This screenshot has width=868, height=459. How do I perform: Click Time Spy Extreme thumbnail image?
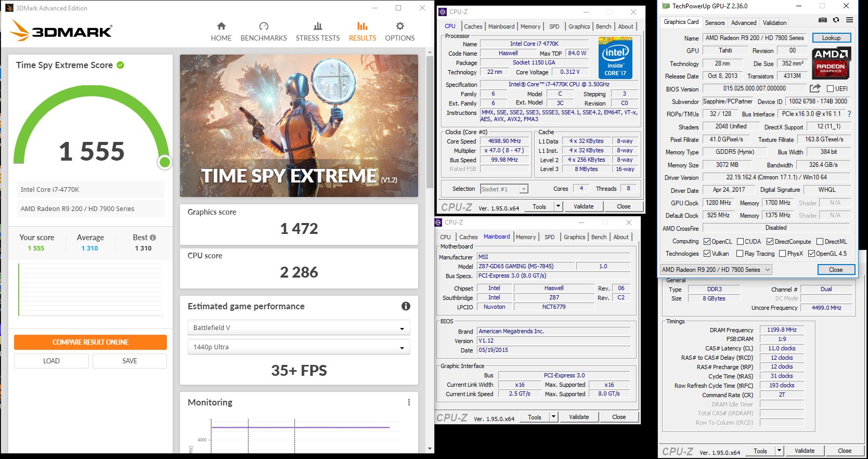click(x=299, y=126)
